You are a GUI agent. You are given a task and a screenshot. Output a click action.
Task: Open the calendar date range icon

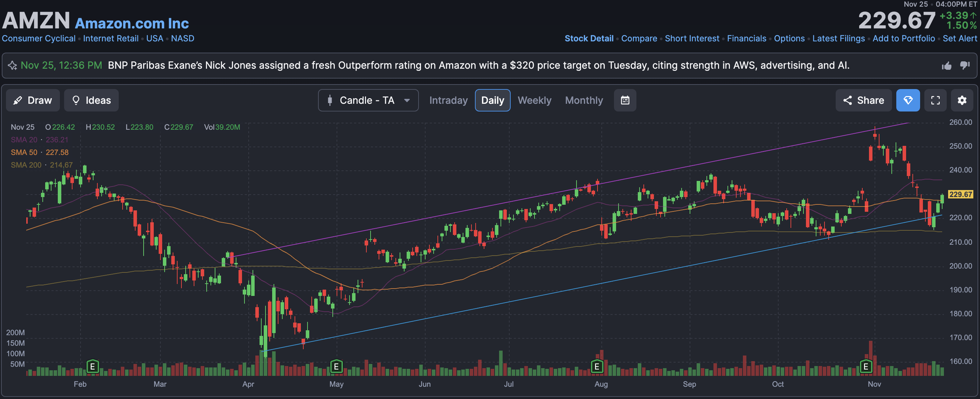(x=625, y=100)
